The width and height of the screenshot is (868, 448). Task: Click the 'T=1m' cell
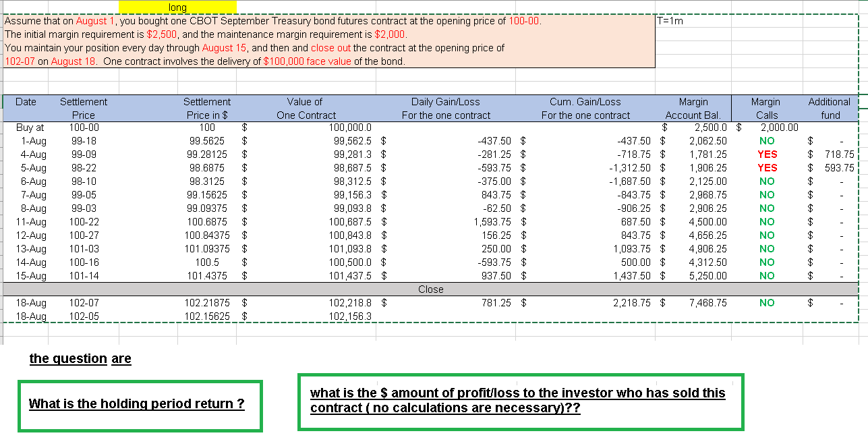tap(670, 21)
